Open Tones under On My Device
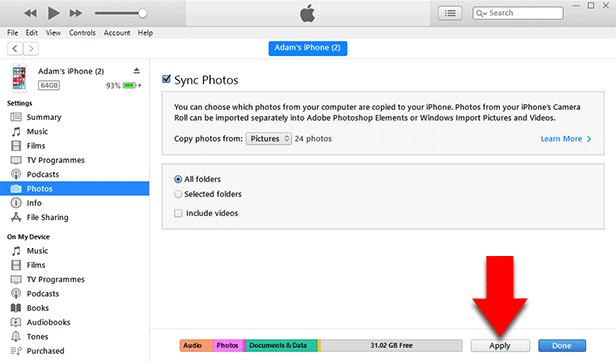This screenshot has width=616, height=362. (75, 336)
